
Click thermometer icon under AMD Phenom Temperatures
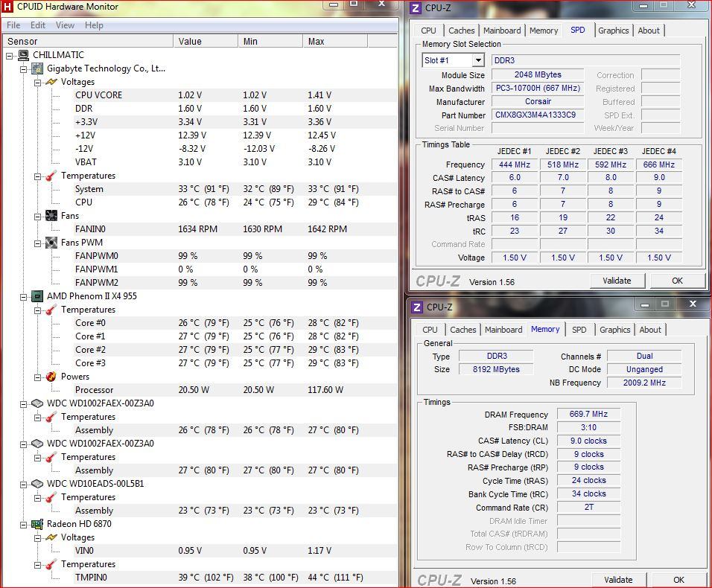[51, 310]
